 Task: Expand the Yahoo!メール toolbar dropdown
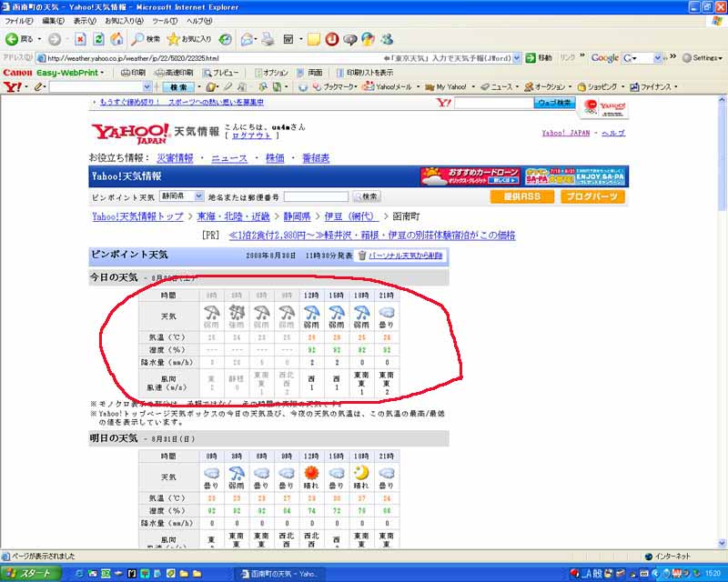(418, 86)
